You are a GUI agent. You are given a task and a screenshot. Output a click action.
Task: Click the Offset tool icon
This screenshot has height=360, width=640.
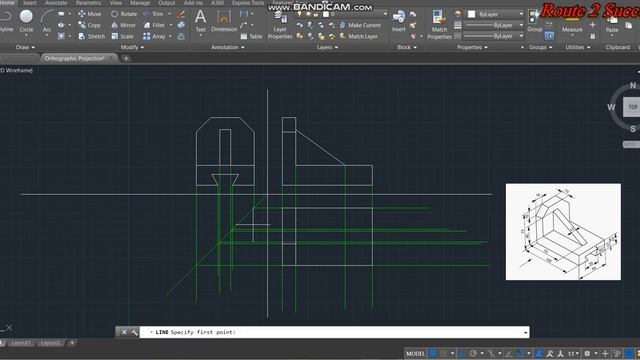click(181, 37)
